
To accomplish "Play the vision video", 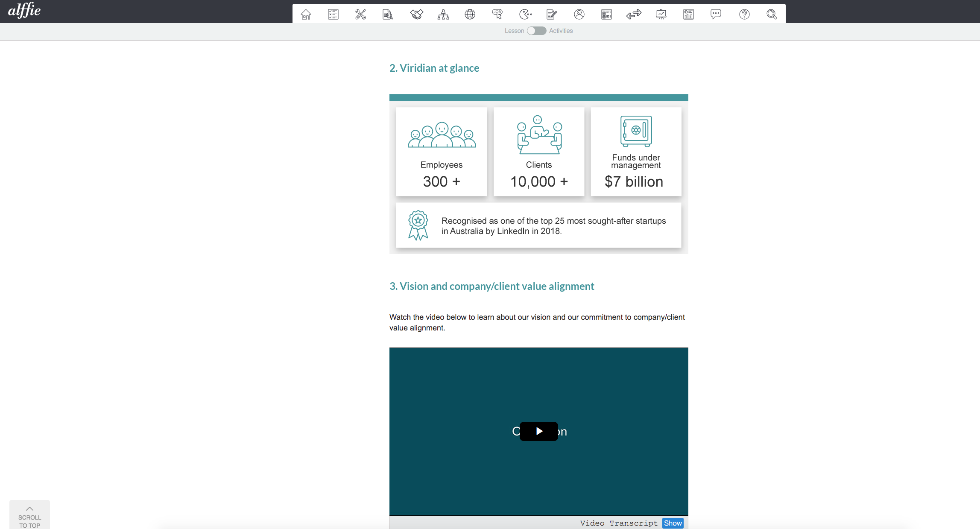I will click(x=539, y=431).
